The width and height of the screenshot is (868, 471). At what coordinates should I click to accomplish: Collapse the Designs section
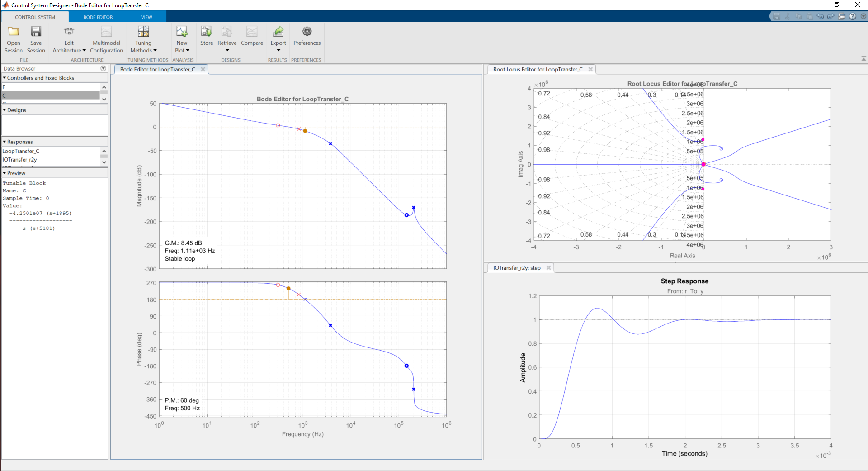5,110
